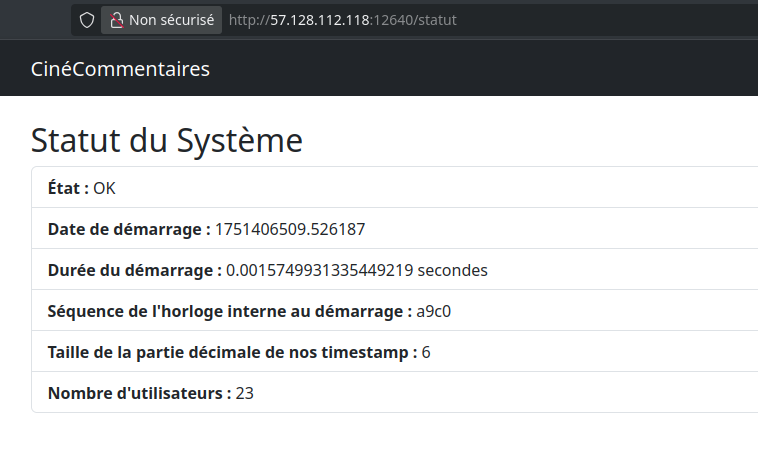Click the Statut du Système heading
This screenshot has height=452, width=758.
click(x=167, y=140)
